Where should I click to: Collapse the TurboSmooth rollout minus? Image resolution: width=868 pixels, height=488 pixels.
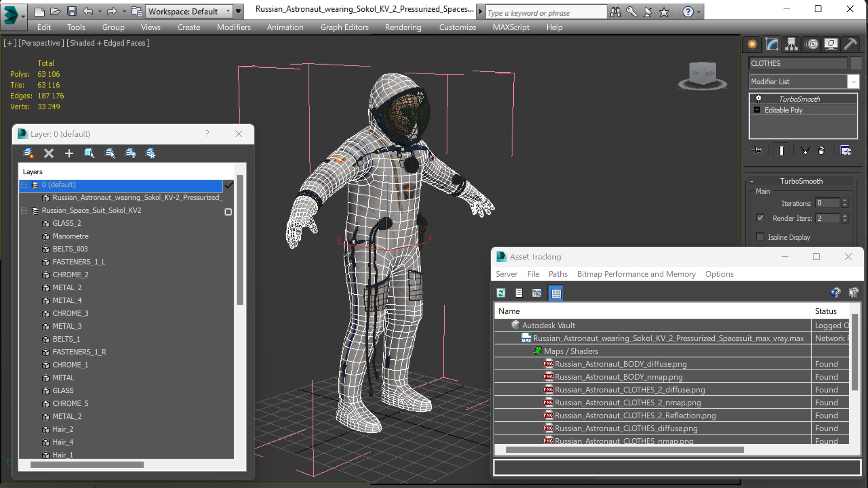coord(752,181)
